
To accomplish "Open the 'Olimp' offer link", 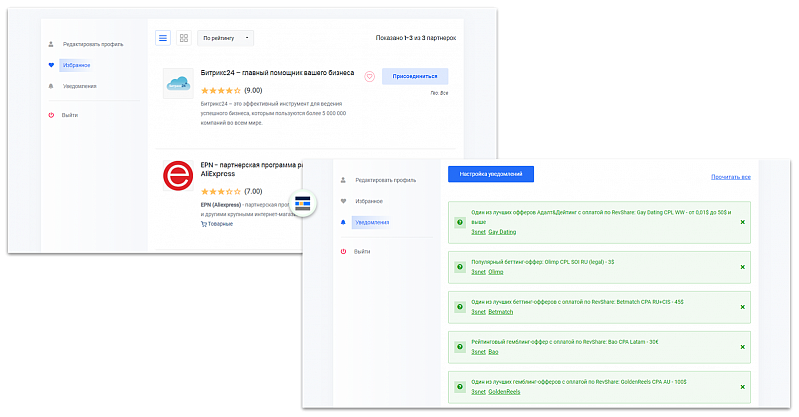I will [x=496, y=272].
